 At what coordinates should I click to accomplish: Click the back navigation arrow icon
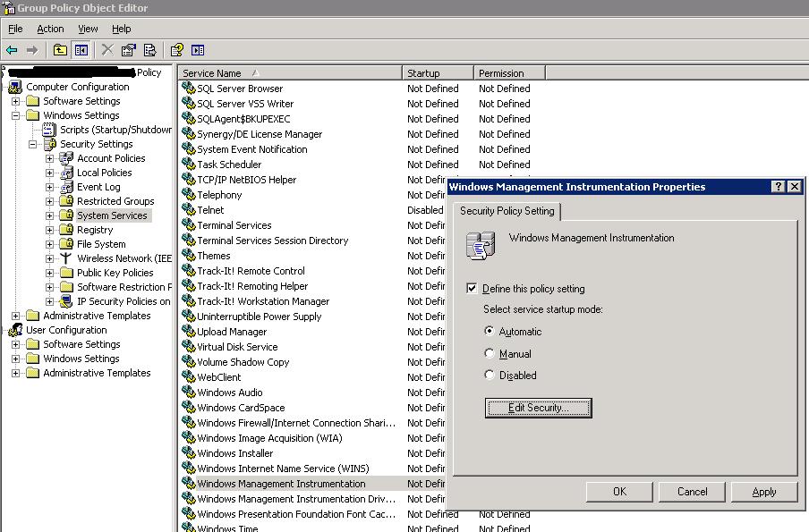coord(13,50)
